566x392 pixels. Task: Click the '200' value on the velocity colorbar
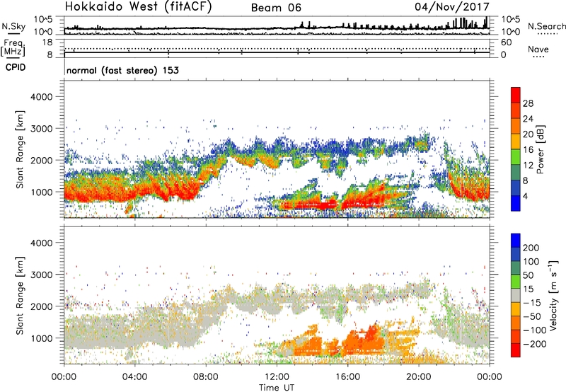point(531,248)
